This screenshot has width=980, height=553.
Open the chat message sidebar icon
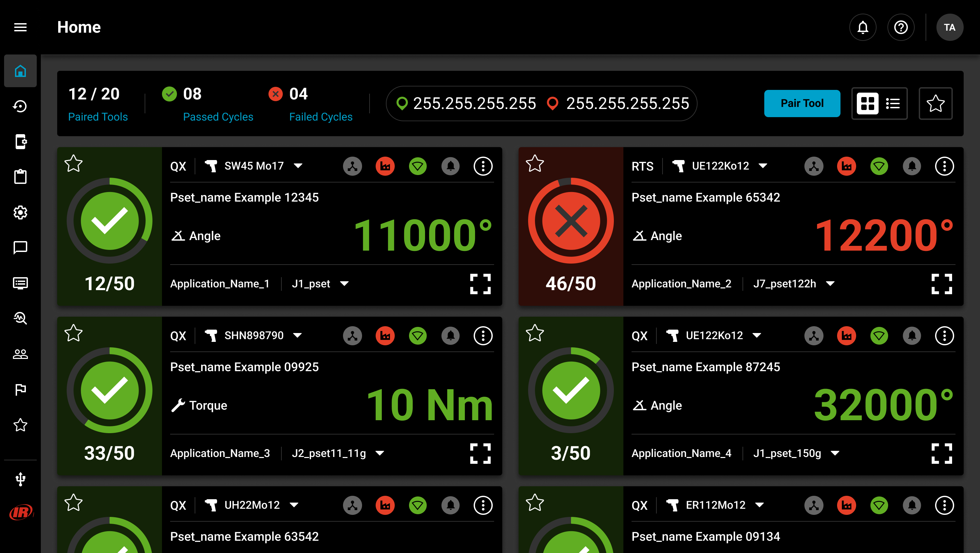(20, 248)
